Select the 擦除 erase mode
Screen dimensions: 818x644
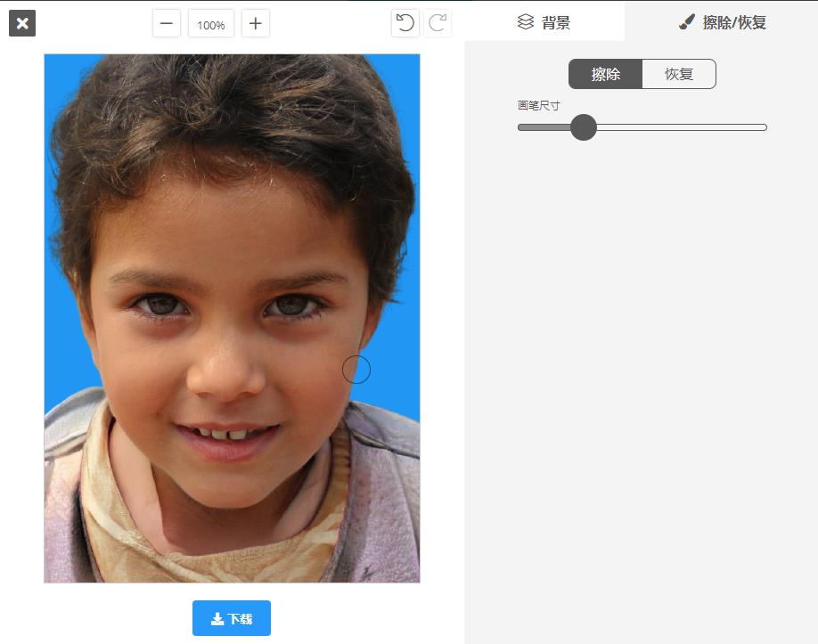[x=606, y=74]
